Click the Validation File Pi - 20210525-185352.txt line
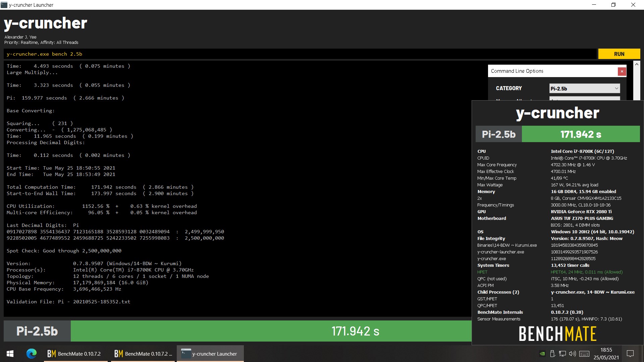 point(68,302)
